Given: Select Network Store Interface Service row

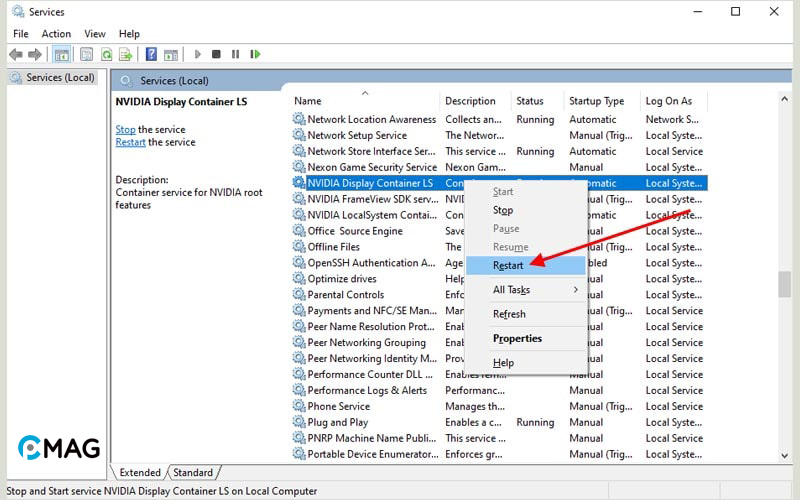Looking at the screenshot, I should (x=499, y=151).
